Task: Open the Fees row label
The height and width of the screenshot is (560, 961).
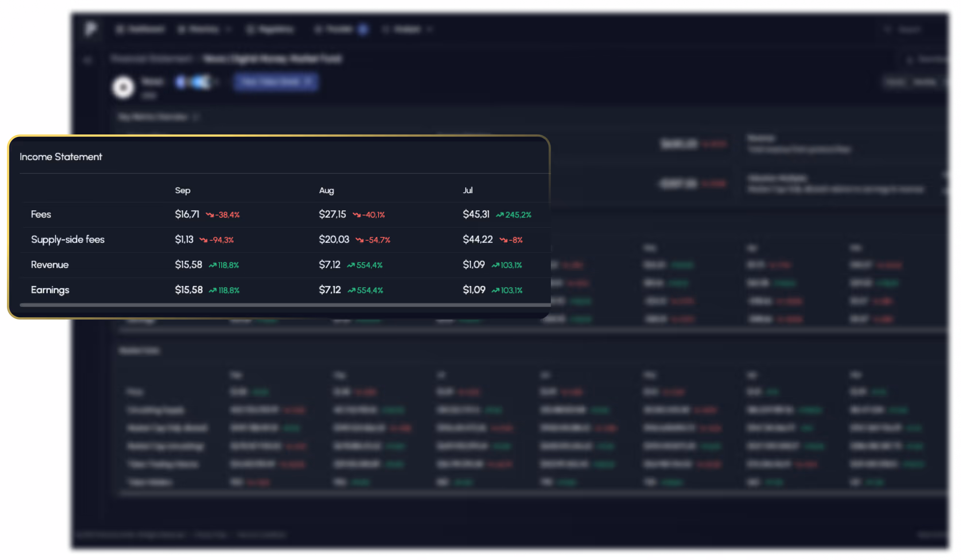Action: coord(41,214)
